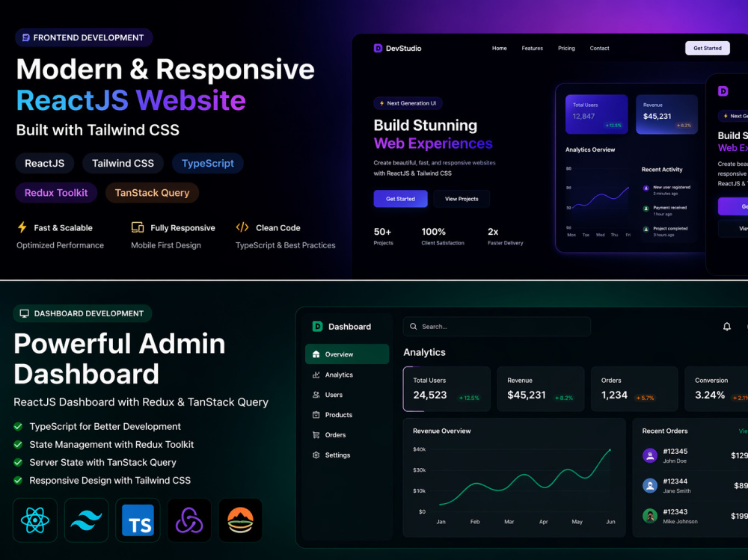Click the ReactJS tag pill
Image resolution: width=748 pixels, height=560 pixels.
click(x=44, y=163)
